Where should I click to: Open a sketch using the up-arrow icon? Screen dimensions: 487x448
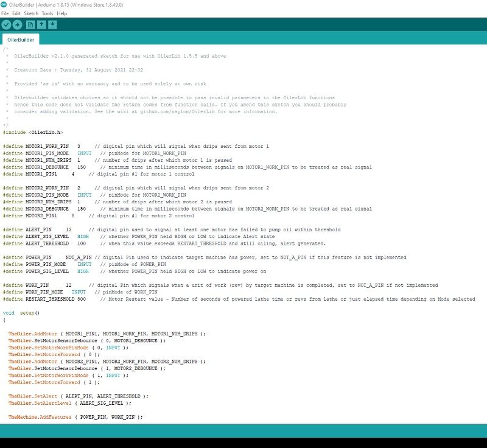coord(41,24)
